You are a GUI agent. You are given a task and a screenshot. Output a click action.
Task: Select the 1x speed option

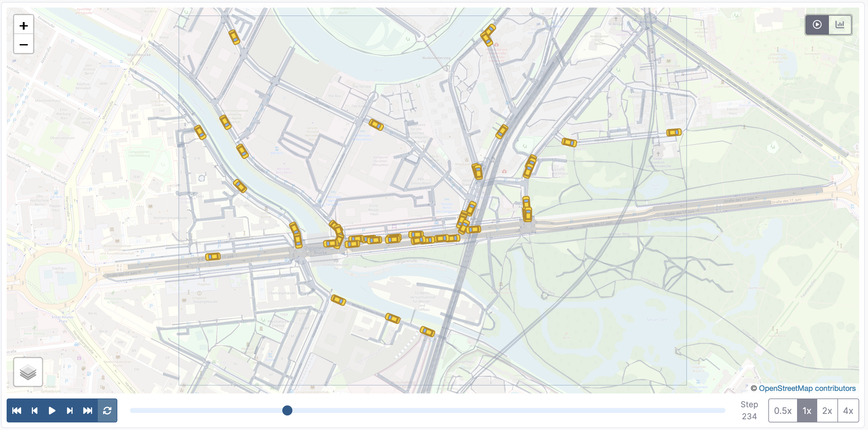point(807,410)
